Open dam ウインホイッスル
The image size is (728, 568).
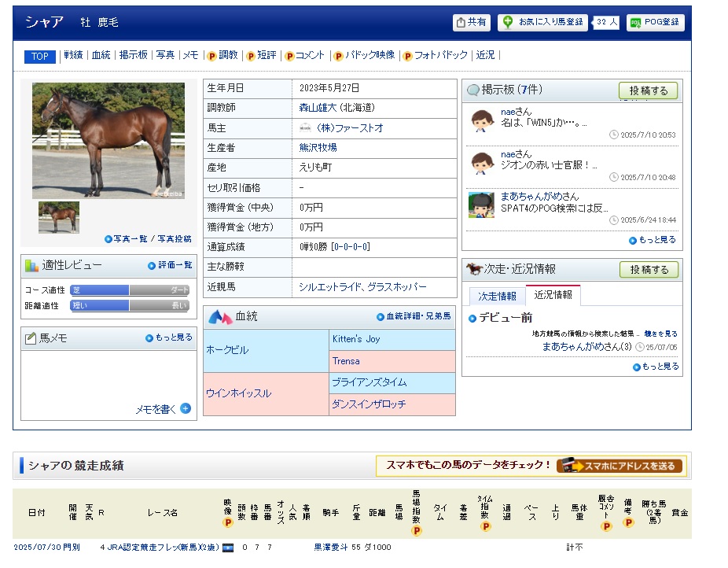click(x=239, y=393)
